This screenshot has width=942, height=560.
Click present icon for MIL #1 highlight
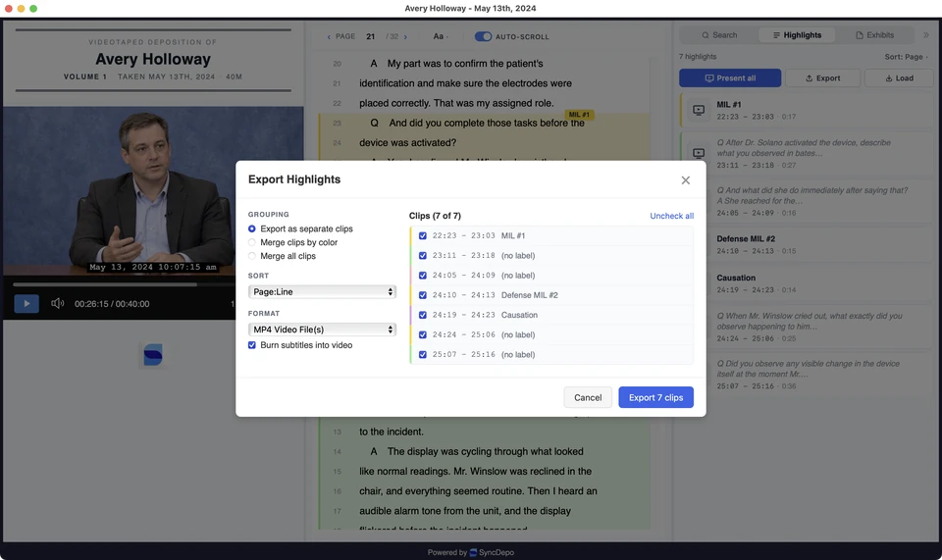[x=699, y=110]
